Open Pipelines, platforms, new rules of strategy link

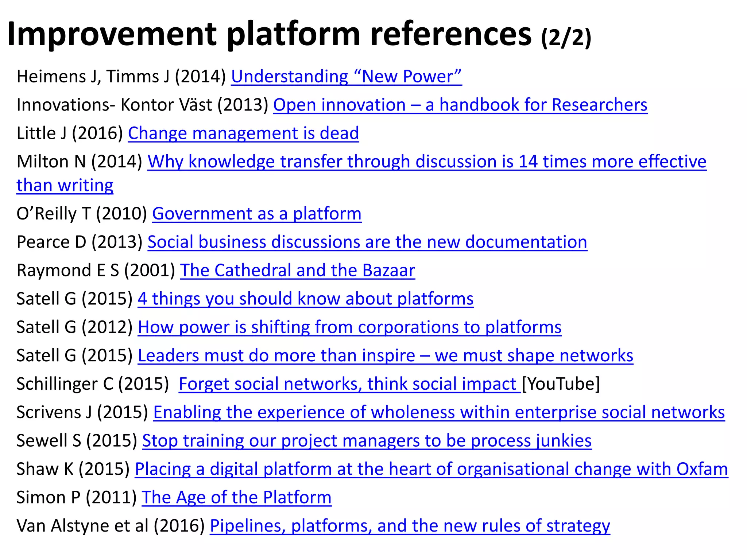[x=410, y=526]
